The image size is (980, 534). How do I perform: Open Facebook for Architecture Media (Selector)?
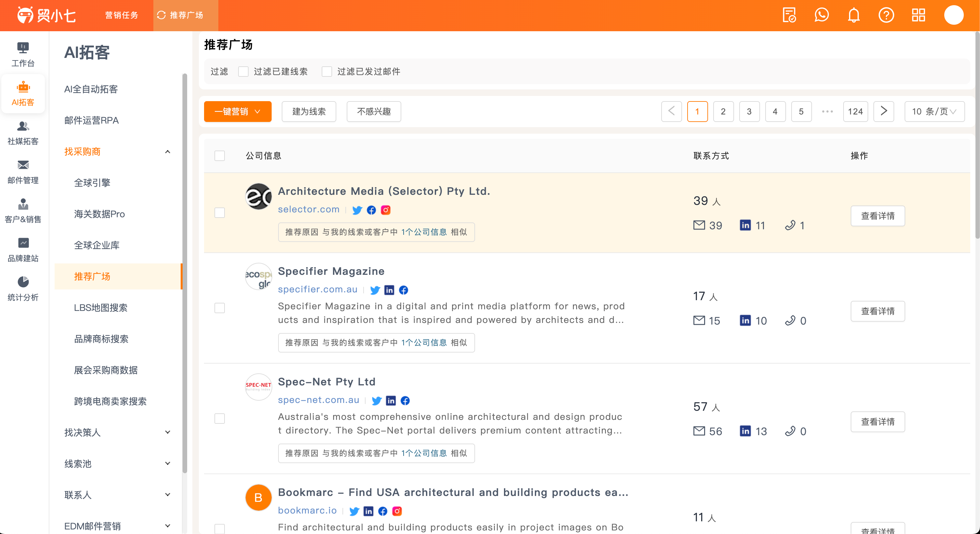pos(371,210)
